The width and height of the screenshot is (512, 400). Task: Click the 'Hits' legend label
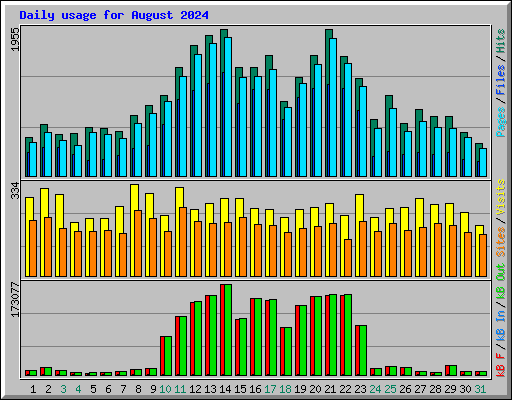pyautogui.click(x=501, y=41)
